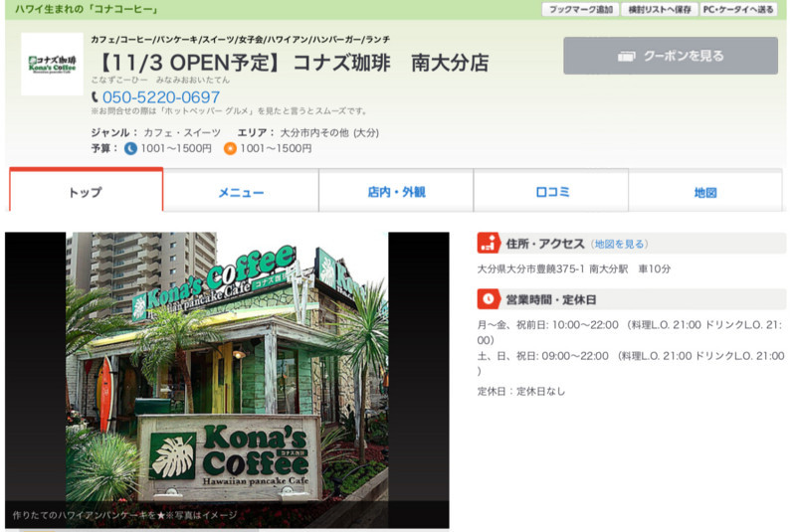Send page using PC・ケータイへ送る button
Image resolution: width=796 pixels, height=532 pixels.
(738, 10)
